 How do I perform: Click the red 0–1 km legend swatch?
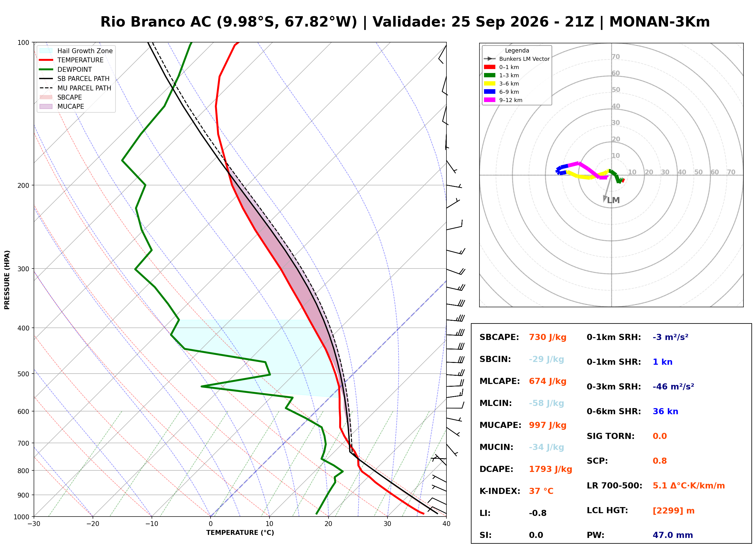[x=490, y=67]
